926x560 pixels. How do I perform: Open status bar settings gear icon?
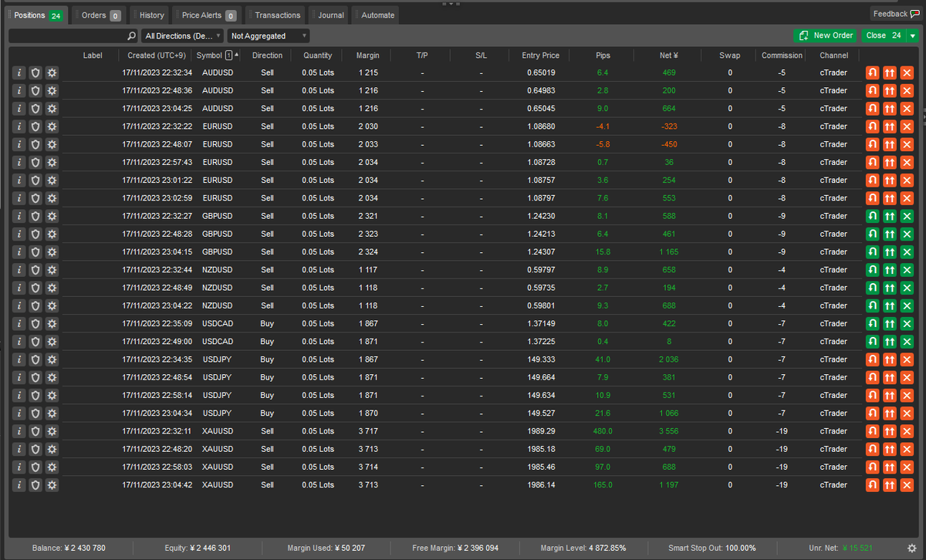pos(911,548)
